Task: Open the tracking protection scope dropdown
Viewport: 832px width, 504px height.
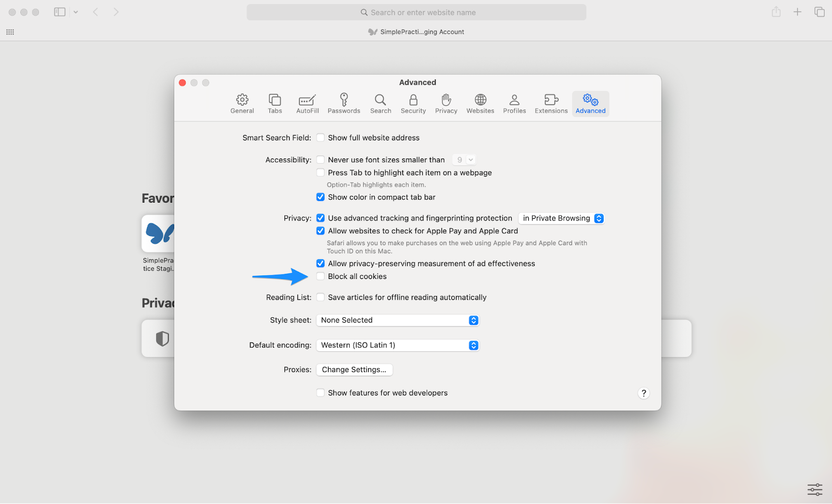Action: [x=561, y=218]
